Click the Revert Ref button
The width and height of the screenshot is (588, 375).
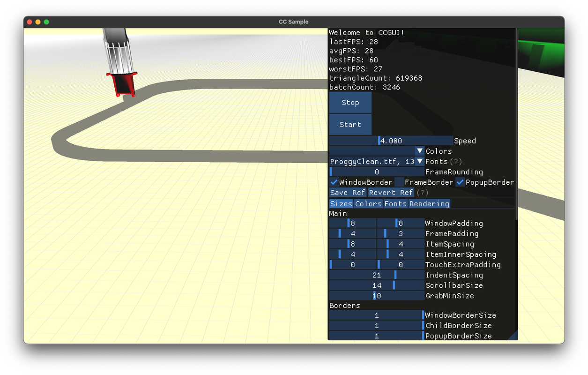391,192
